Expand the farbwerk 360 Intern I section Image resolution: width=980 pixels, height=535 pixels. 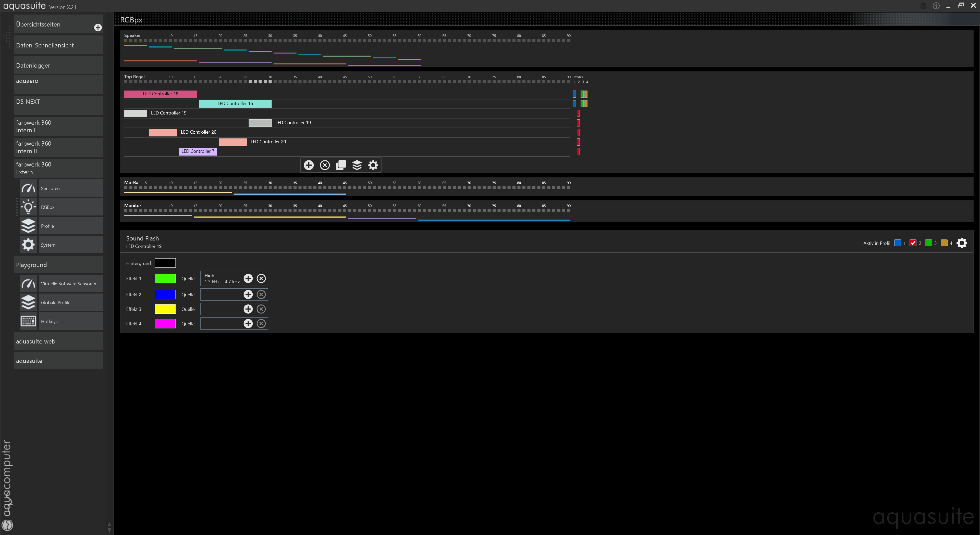58,126
